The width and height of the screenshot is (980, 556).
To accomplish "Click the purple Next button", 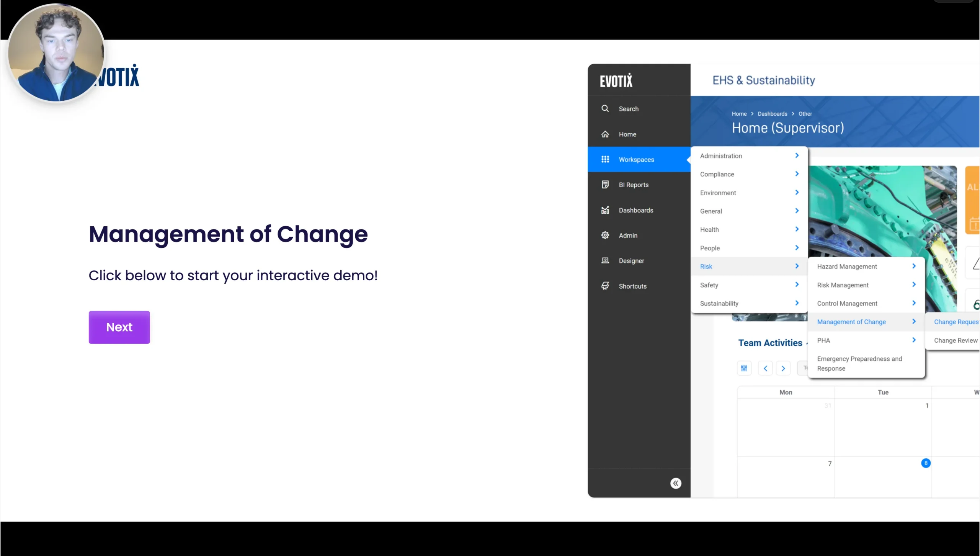I will (119, 327).
